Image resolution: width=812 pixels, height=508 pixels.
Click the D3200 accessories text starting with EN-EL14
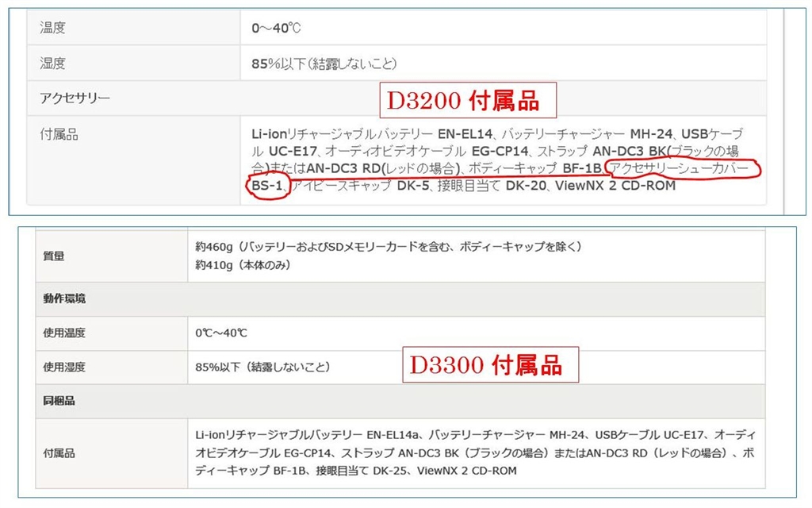point(498,160)
